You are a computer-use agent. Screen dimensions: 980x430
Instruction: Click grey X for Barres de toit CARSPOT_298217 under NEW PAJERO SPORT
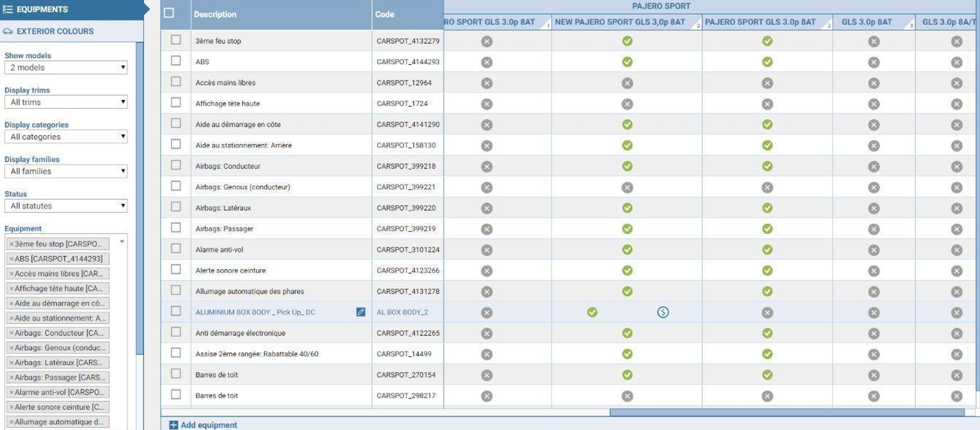627,396
